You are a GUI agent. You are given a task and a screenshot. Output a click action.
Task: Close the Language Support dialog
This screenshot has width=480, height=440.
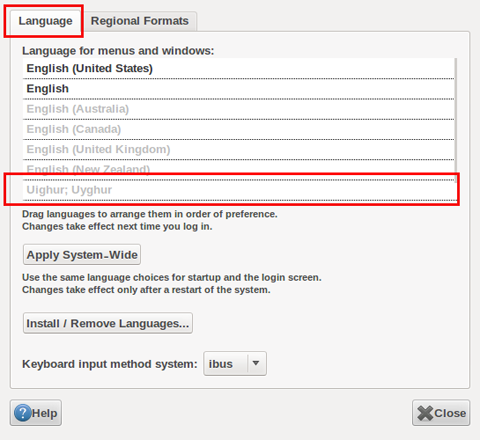coord(441,413)
